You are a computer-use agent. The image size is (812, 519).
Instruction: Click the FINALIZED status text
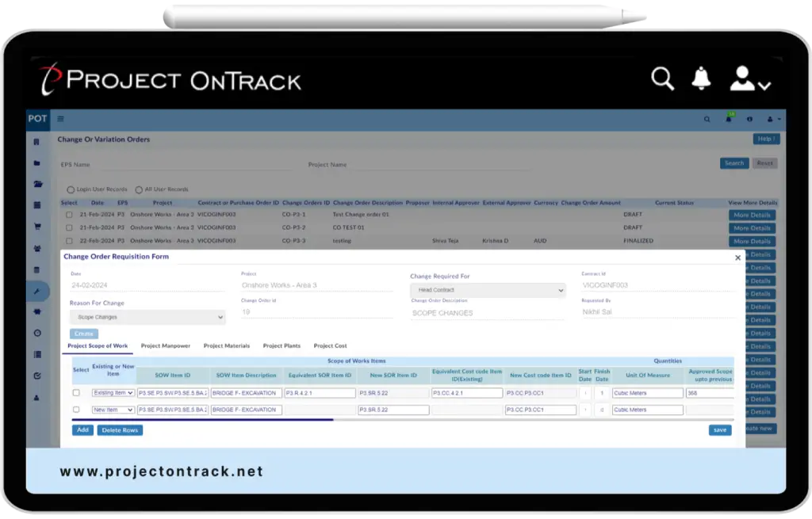(x=638, y=241)
